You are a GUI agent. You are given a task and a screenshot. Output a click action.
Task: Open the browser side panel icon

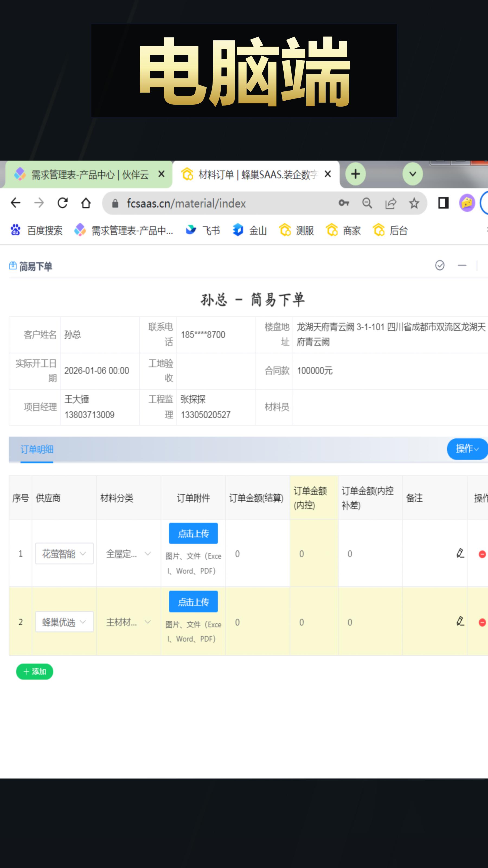click(x=443, y=203)
